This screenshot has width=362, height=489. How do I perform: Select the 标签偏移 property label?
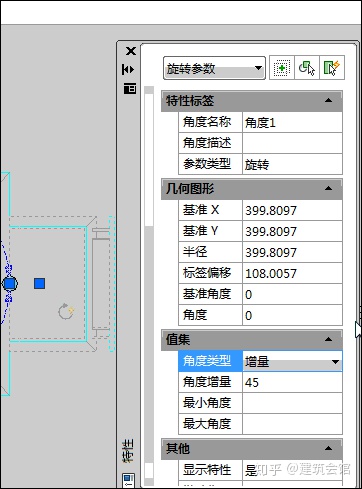click(x=210, y=273)
